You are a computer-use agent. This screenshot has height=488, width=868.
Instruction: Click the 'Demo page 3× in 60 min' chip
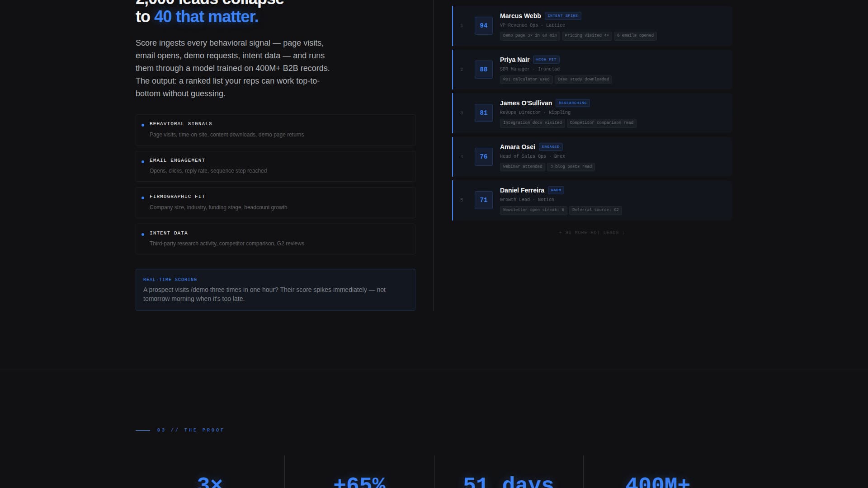(530, 36)
